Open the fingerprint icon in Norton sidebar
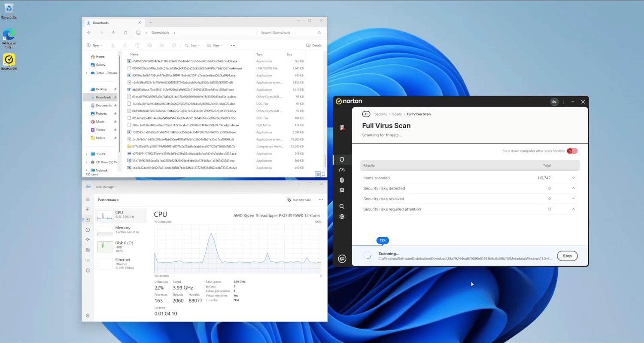 pyautogui.click(x=342, y=180)
